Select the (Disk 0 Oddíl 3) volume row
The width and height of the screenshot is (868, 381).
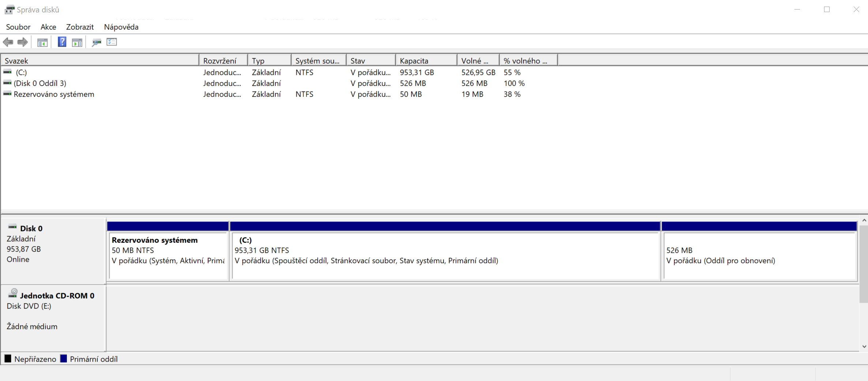[280, 83]
